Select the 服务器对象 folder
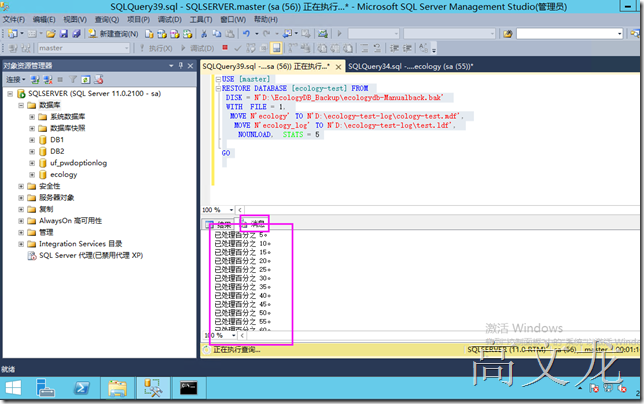The image size is (644, 404). tap(57, 197)
